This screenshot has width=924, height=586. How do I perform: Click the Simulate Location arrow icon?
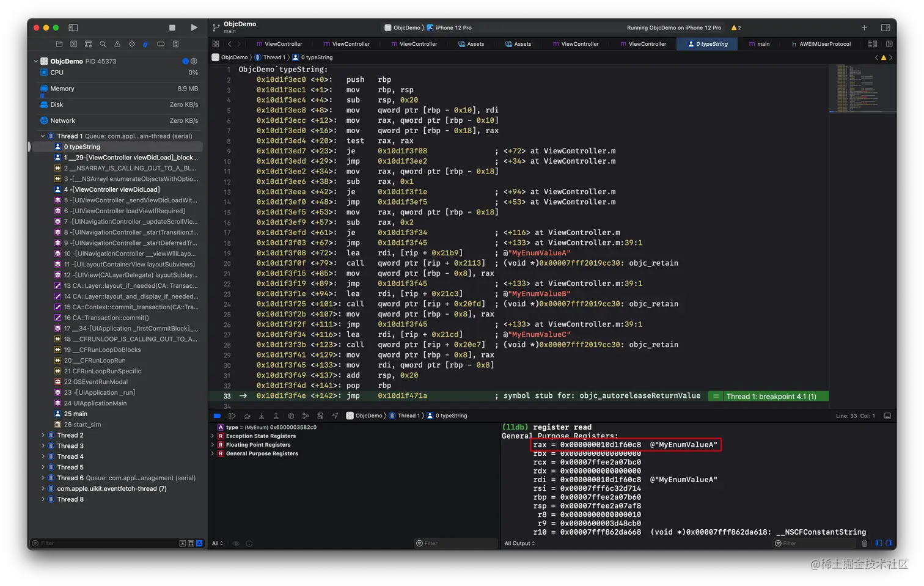[335, 416]
